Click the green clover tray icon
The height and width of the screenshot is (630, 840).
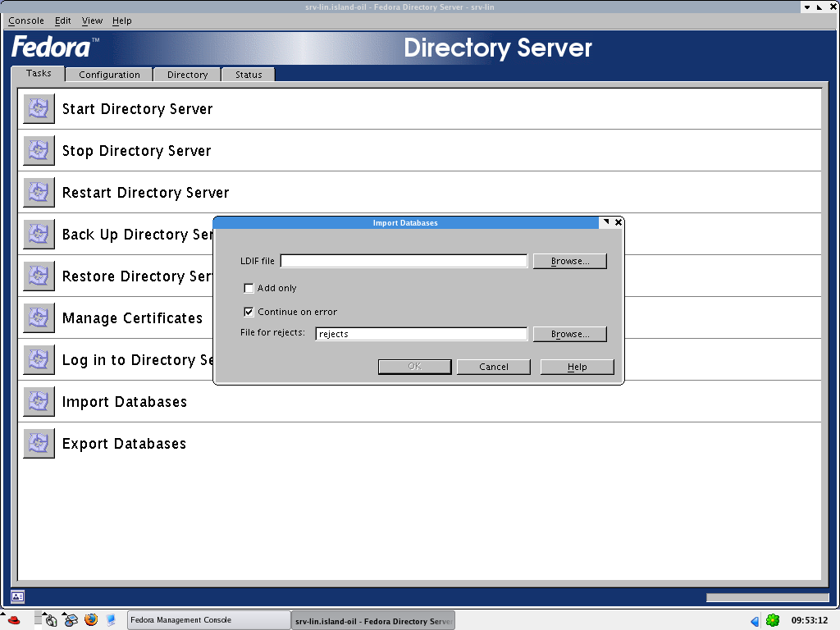[x=773, y=620]
